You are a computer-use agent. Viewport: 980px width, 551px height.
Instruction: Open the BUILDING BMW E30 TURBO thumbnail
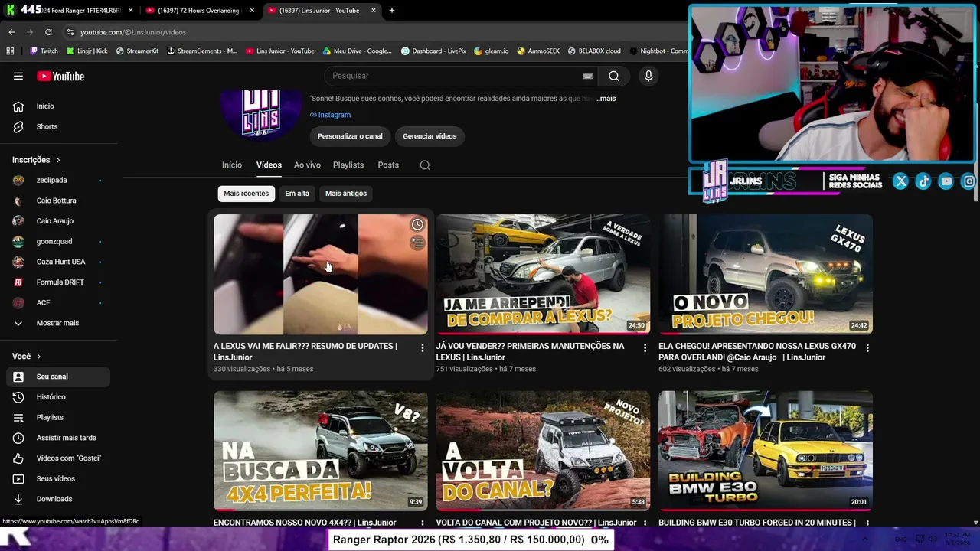pos(766,450)
